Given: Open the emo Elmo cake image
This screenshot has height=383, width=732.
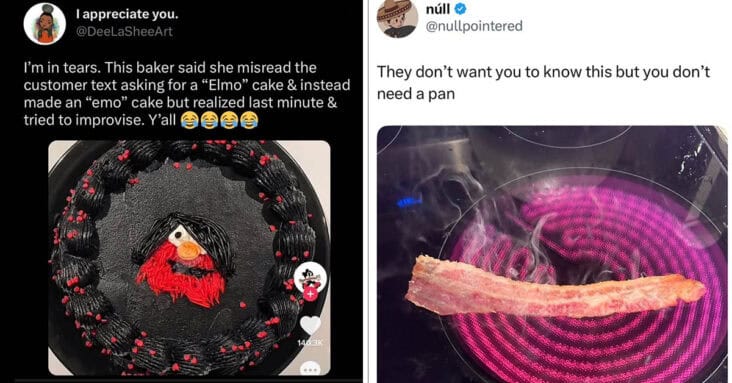Looking at the screenshot, I should pos(190,258).
